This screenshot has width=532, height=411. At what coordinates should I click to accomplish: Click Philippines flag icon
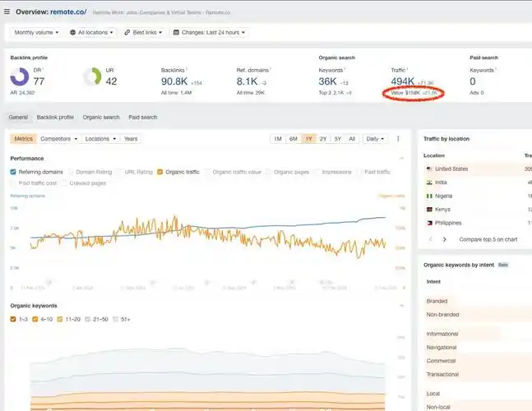tap(429, 223)
